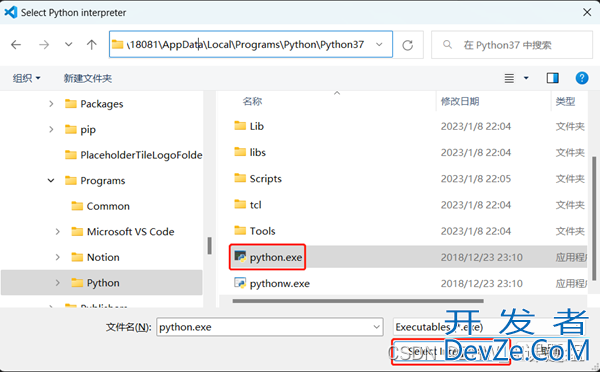
Task: Select Python in the folder tree
Action: pyautogui.click(x=102, y=282)
